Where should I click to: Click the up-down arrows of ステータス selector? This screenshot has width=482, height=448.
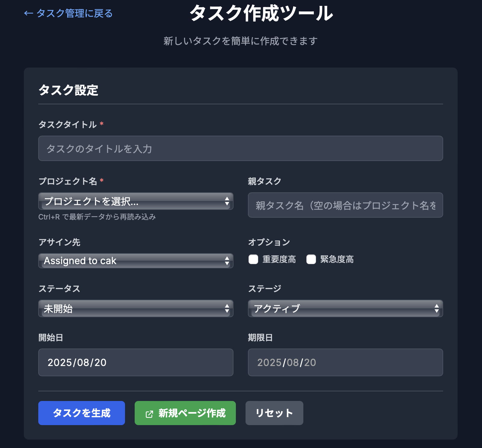(227, 308)
